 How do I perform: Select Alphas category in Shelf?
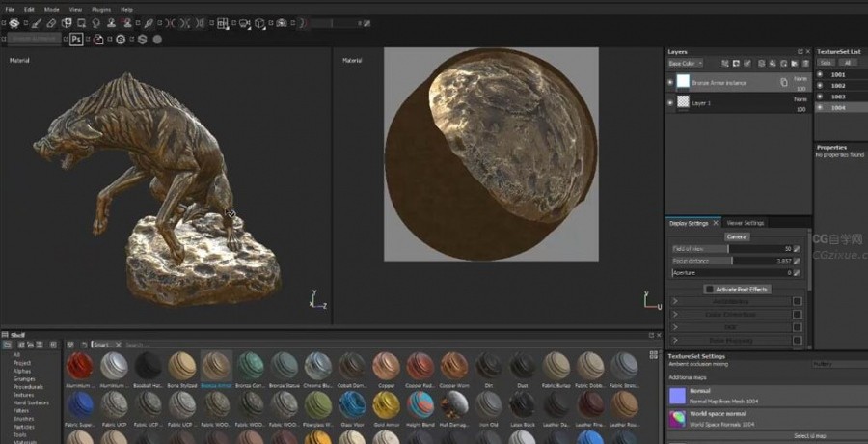point(22,371)
